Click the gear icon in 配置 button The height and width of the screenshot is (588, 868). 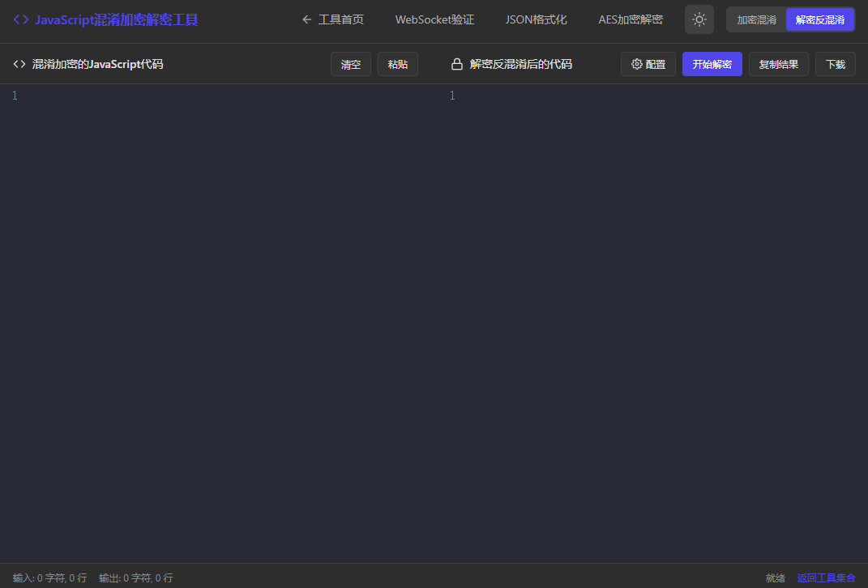(x=636, y=64)
